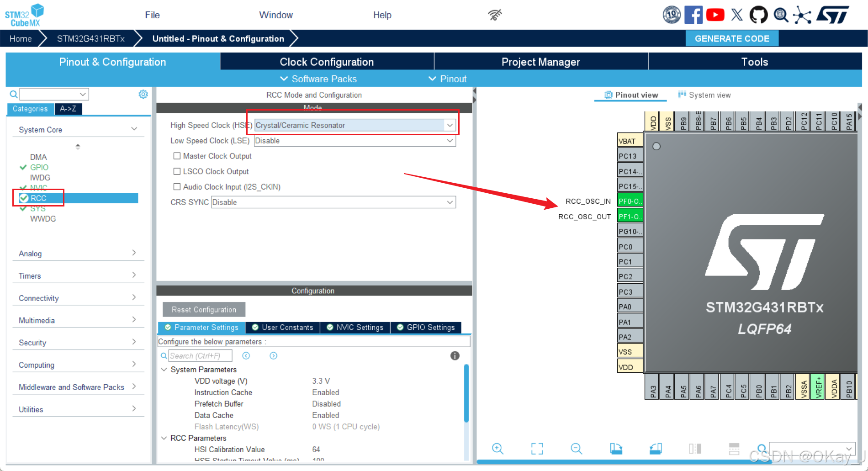Go to previous parameter search result

(x=246, y=355)
